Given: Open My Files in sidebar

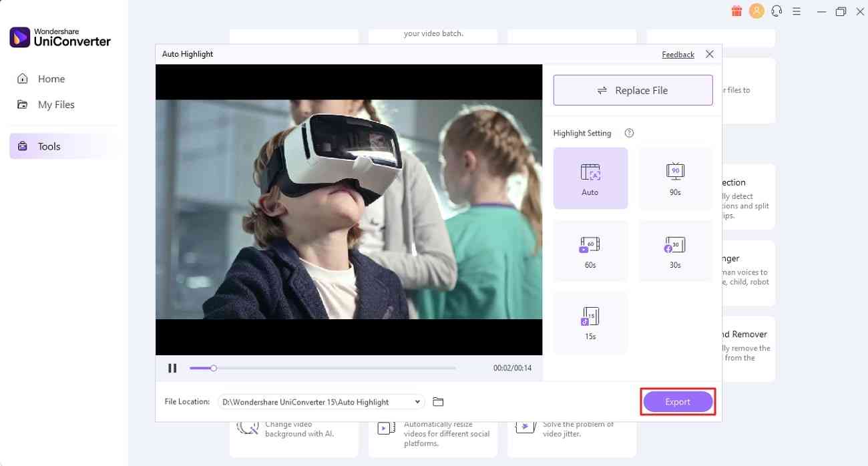Looking at the screenshot, I should [63, 105].
